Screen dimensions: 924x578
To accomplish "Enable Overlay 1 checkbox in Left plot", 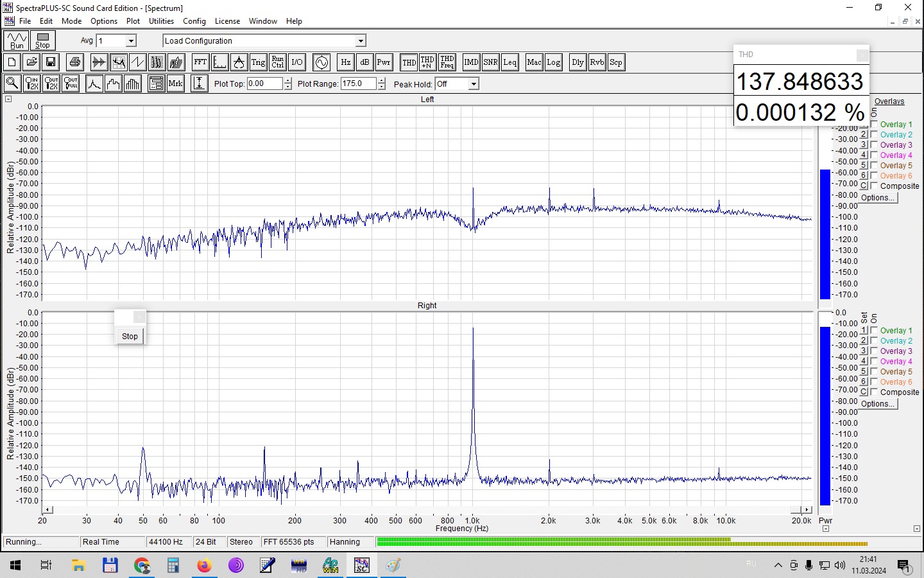I will click(x=874, y=125).
